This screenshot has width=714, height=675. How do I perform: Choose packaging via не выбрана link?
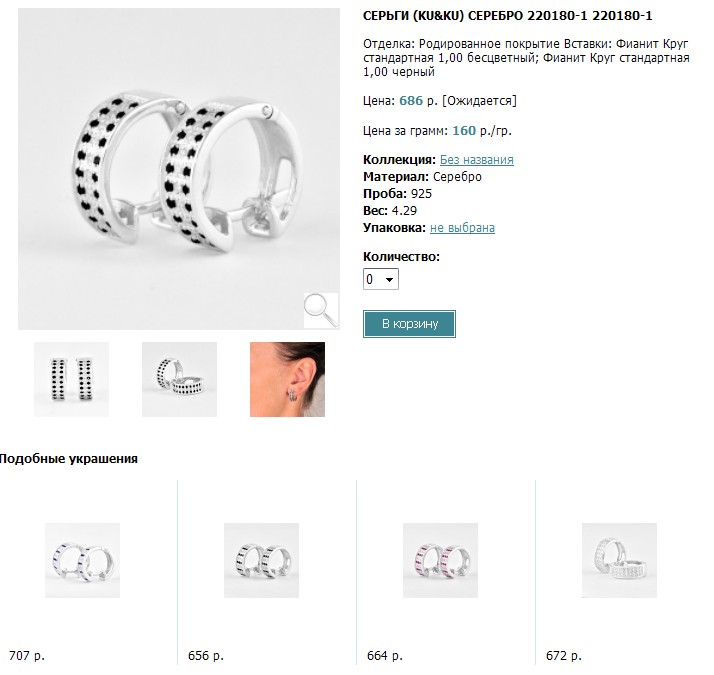pos(462,228)
